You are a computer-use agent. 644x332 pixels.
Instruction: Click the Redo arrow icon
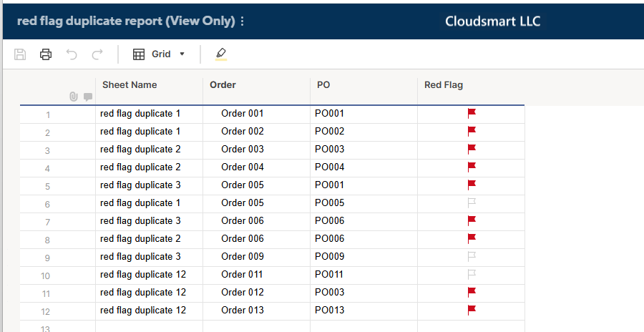click(97, 54)
